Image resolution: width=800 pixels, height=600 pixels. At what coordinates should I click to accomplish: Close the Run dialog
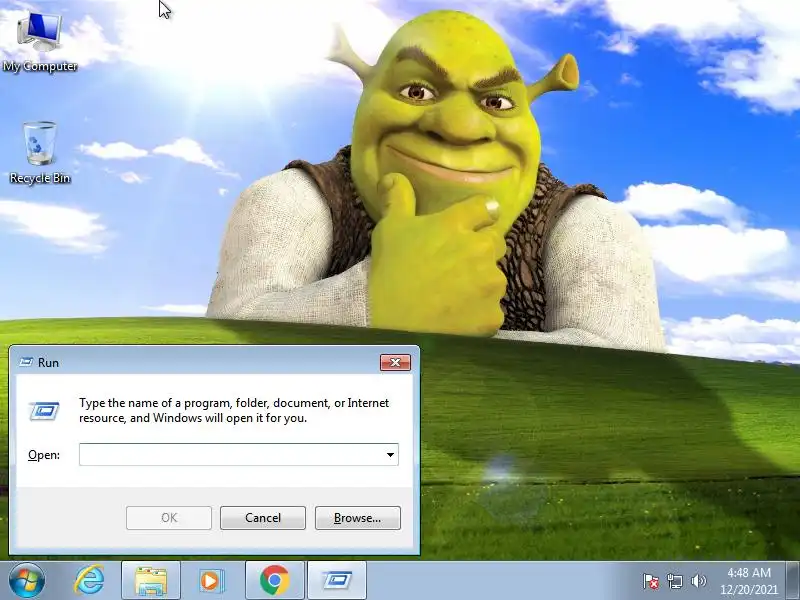pos(395,362)
